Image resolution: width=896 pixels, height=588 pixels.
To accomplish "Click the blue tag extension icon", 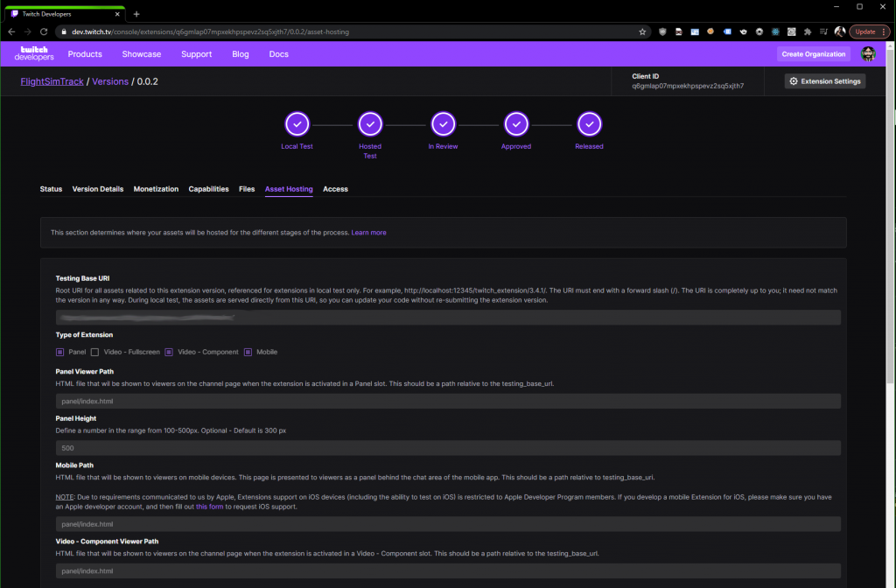I will pos(727,32).
